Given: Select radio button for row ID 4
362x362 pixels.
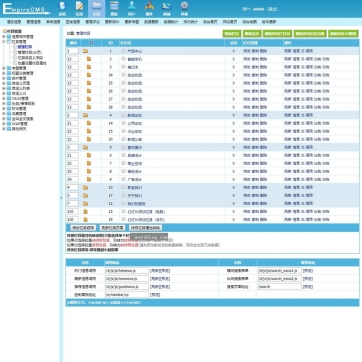Looking at the screenshot, I should click(x=124, y=115).
